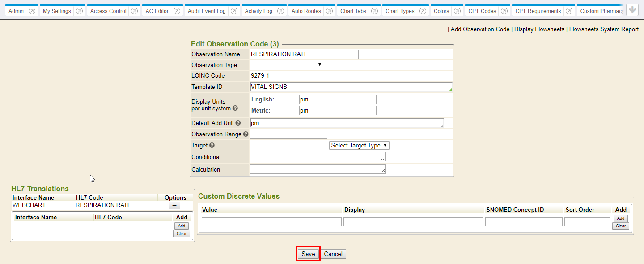
Task: Click the pop-out icon next to Audit Event Log
Action: pyautogui.click(x=233, y=11)
